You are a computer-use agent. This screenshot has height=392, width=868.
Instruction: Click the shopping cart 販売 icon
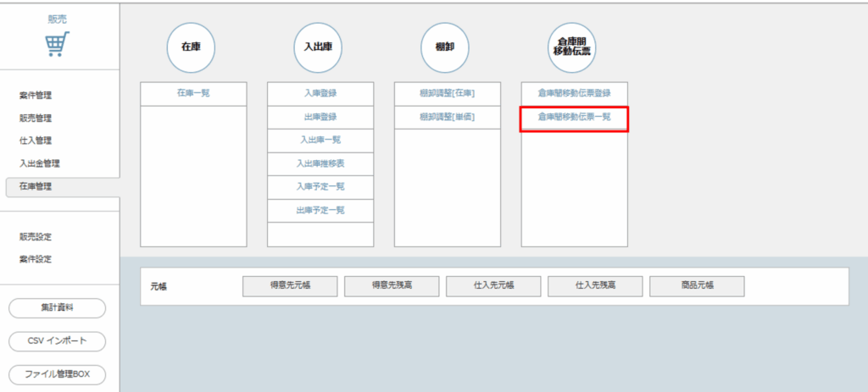pos(58,43)
